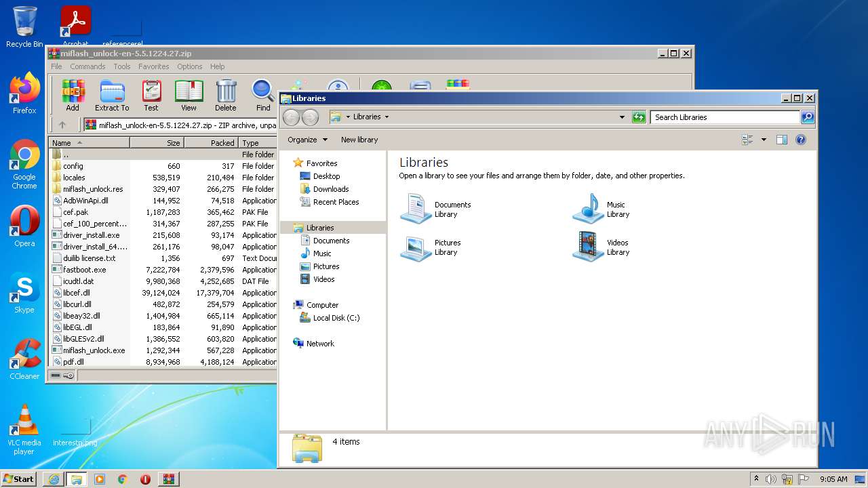Open WinRAR File menu
The height and width of the screenshot is (488, 868).
click(56, 66)
